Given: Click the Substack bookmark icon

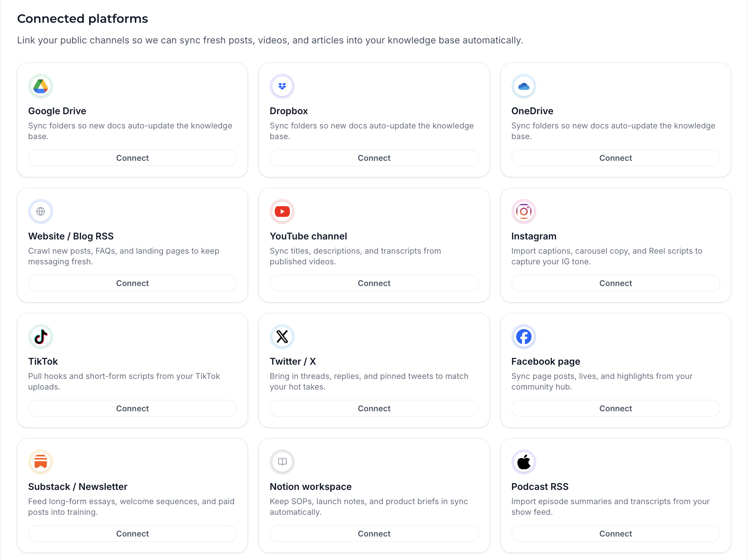Looking at the screenshot, I should click(41, 462).
